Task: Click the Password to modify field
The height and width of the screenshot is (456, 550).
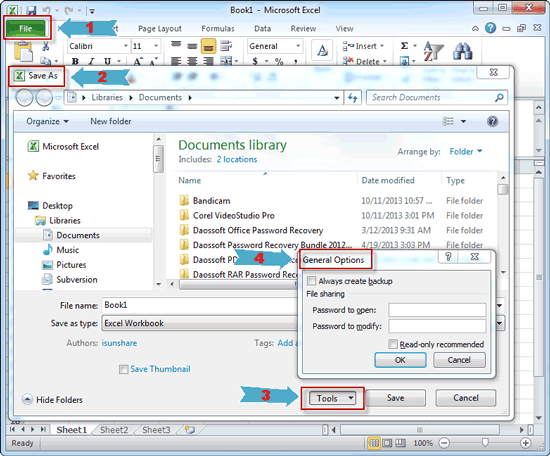Action: tap(437, 326)
